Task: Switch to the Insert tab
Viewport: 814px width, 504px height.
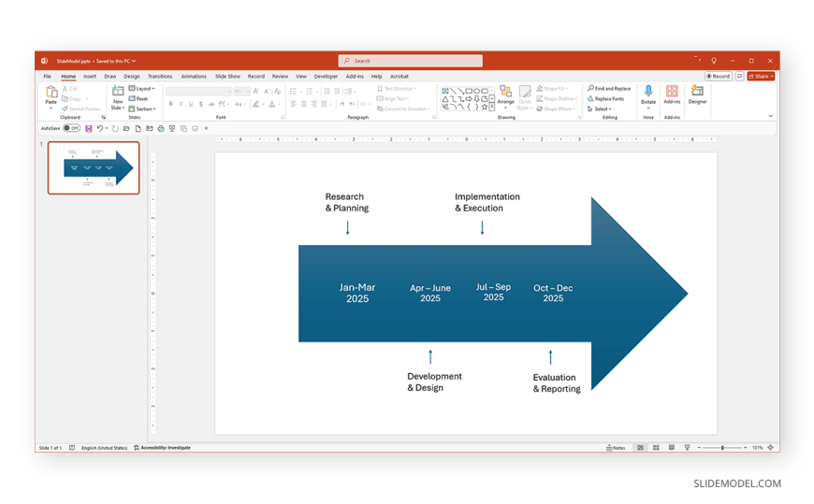Action: pyautogui.click(x=90, y=77)
